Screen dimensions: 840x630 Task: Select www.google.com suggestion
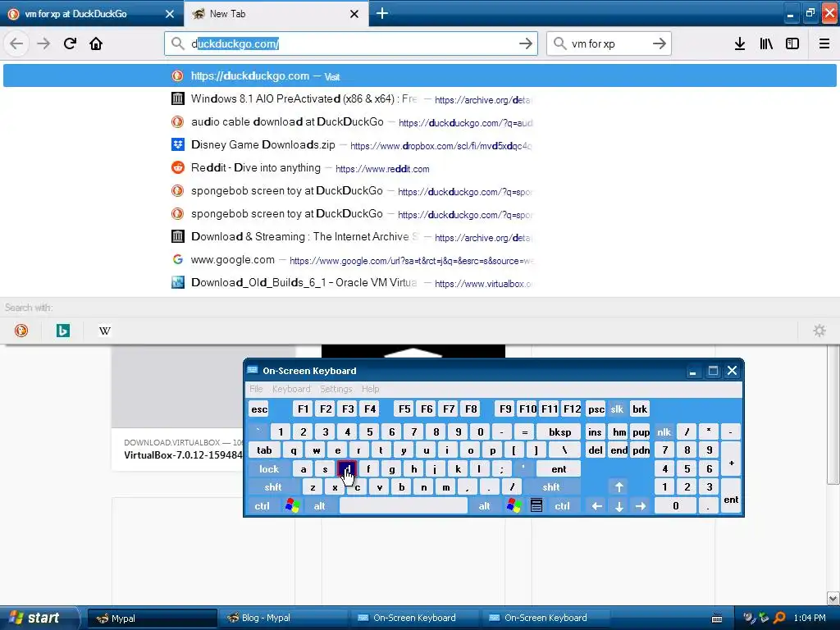(x=419, y=260)
